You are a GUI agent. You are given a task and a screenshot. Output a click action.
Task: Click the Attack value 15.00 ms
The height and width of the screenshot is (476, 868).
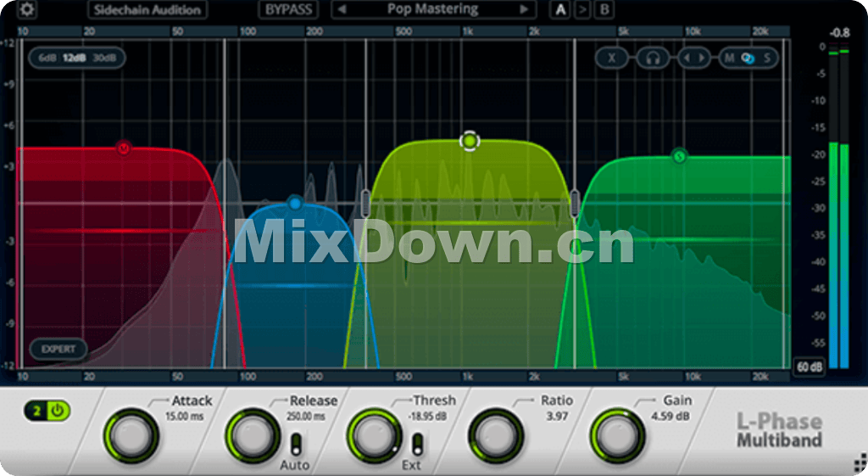184,416
